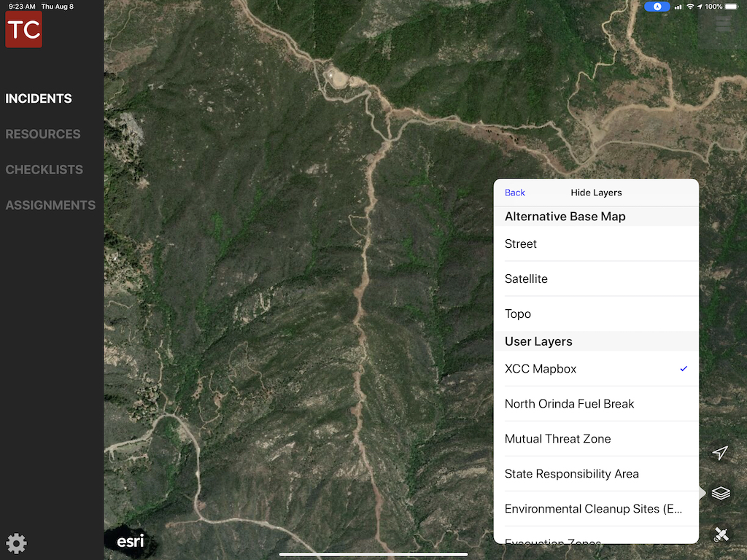Go to the Checklists section

(44, 170)
